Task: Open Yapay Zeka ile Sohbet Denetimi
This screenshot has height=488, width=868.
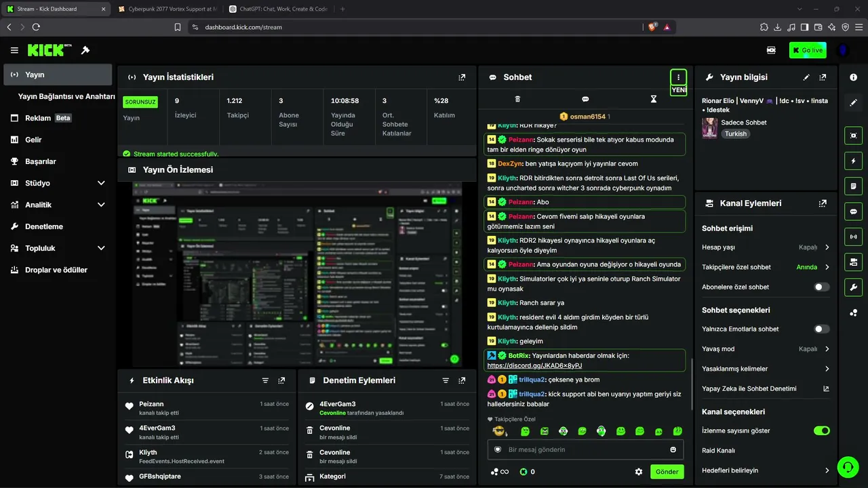Action: coord(766,389)
